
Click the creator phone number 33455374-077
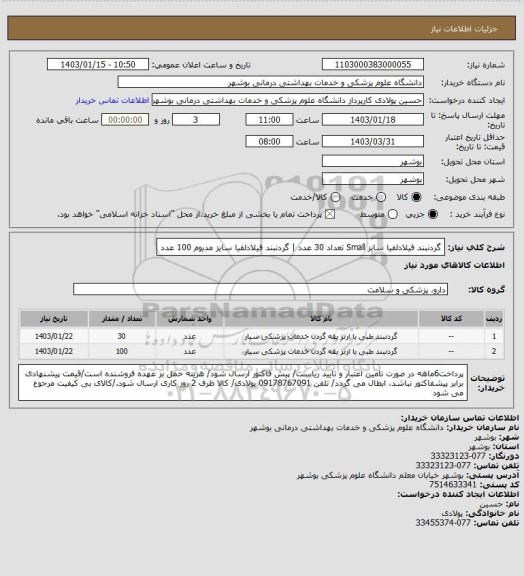(x=443, y=522)
